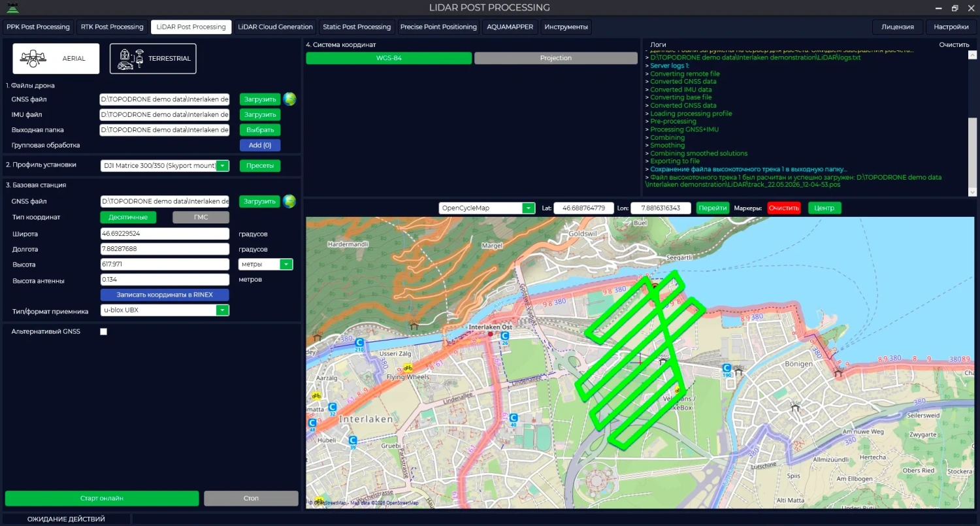Click the cycle route 26 marker on map

tap(505, 337)
